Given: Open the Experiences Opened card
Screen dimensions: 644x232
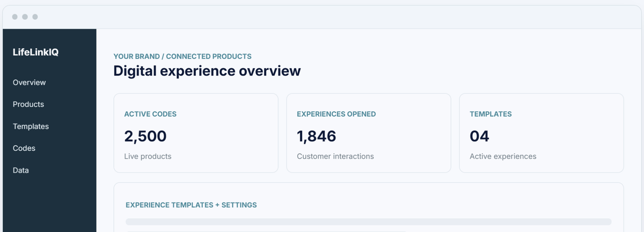Looking at the screenshot, I should (x=369, y=133).
